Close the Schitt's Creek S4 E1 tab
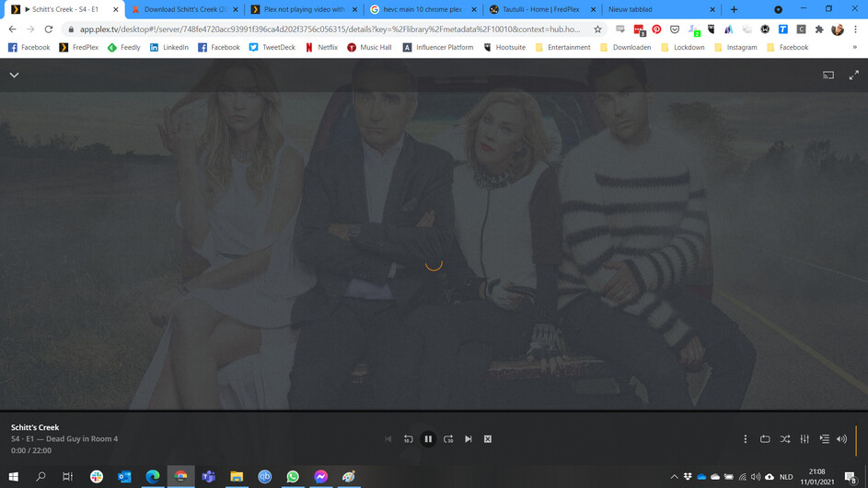This screenshot has height=488, width=868. coord(116,9)
